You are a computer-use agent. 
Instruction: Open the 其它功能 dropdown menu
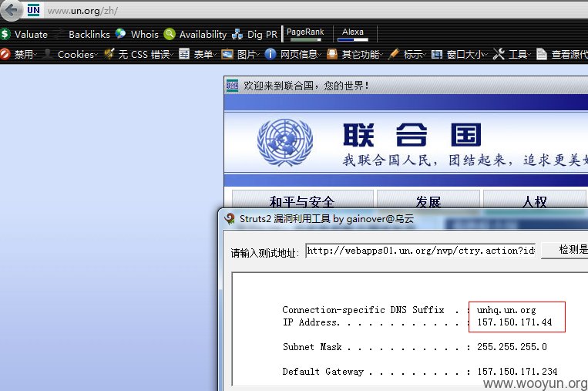(362, 55)
